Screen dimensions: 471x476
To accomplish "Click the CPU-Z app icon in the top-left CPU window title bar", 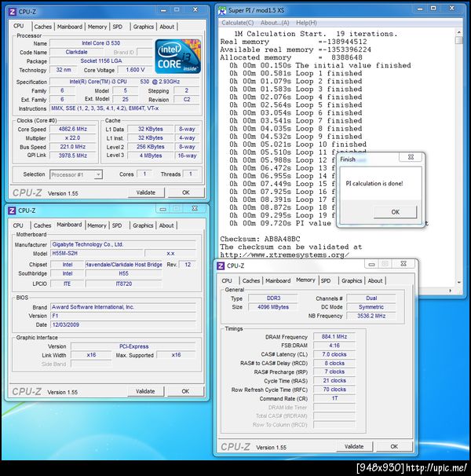I will [12, 12].
